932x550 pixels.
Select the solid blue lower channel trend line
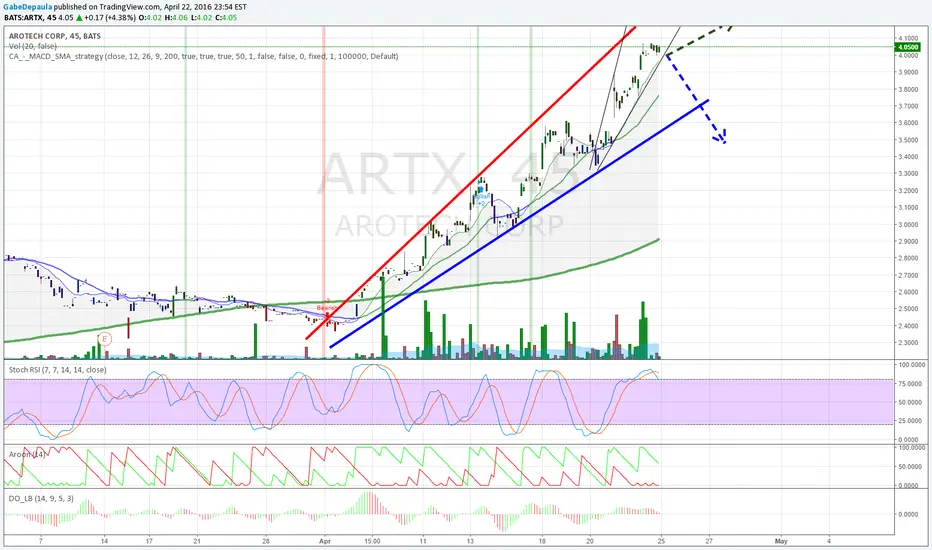[x=519, y=224]
